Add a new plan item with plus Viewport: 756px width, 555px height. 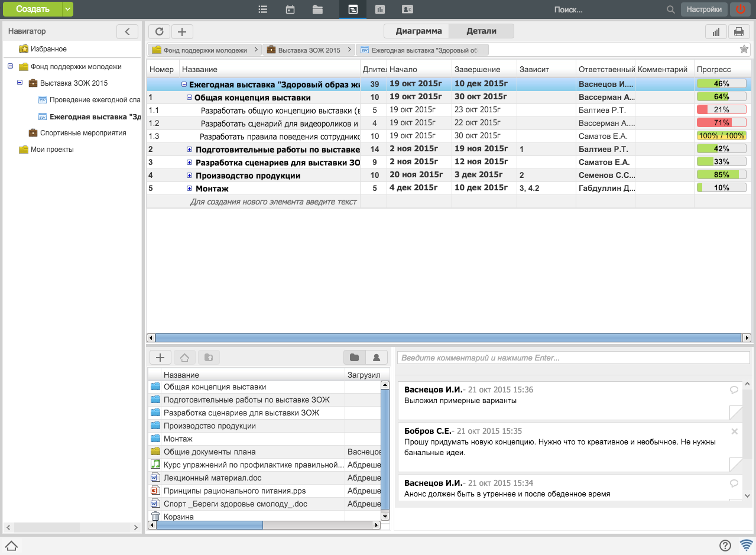tap(182, 32)
